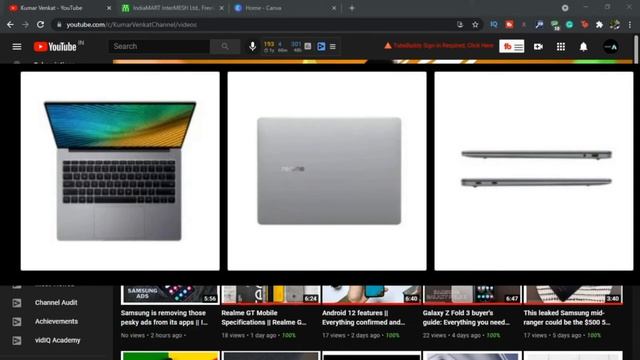640x360 pixels.
Task: Click the install app icon in address bar
Action: pyautogui.click(x=460, y=24)
